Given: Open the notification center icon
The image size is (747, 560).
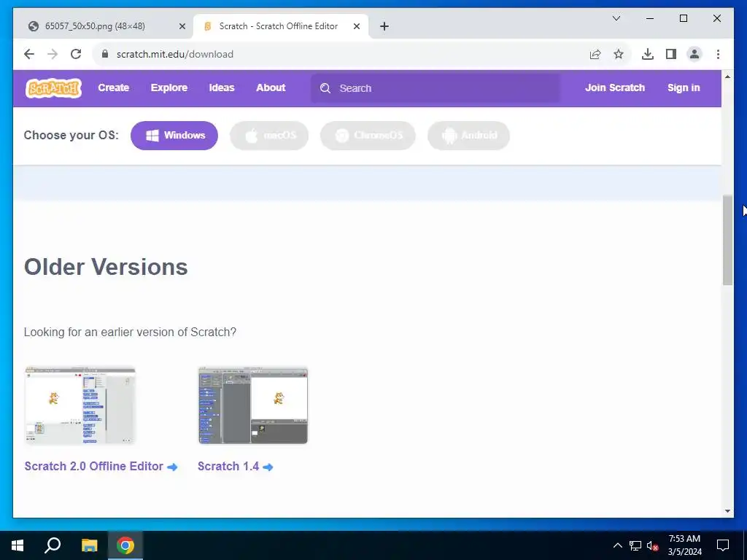Looking at the screenshot, I should (723, 545).
